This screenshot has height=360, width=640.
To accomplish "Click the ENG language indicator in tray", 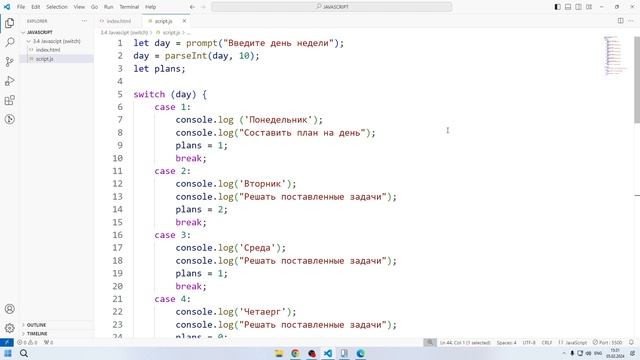I will coord(598,353).
